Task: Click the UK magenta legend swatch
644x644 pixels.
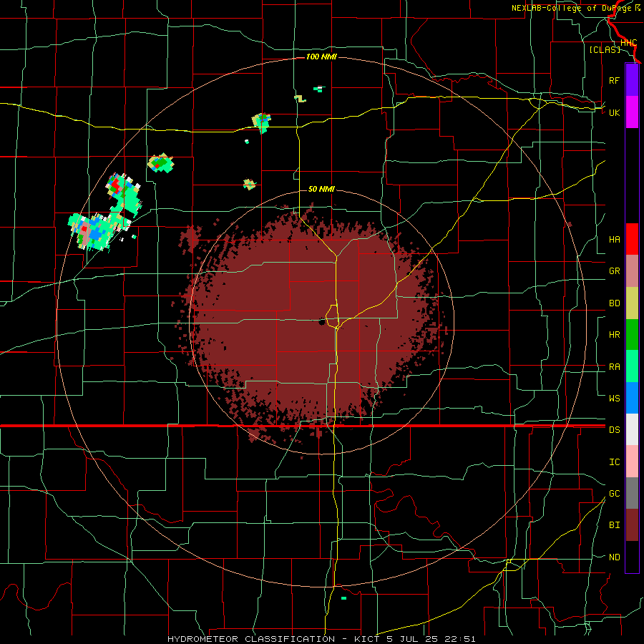Action: (x=632, y=112)
